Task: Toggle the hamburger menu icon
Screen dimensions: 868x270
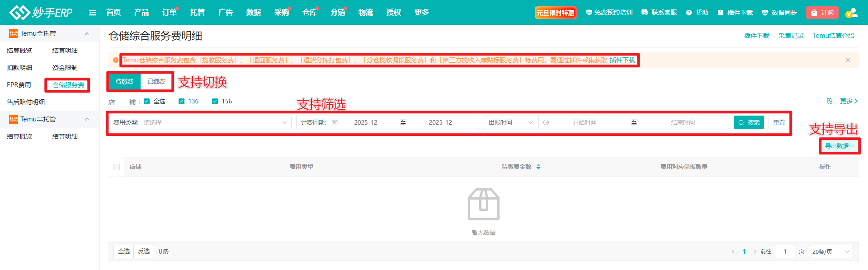Action: point(93,13)
